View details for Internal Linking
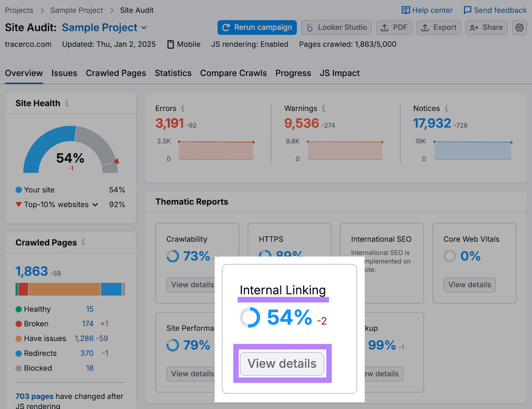 pos(282,364)
